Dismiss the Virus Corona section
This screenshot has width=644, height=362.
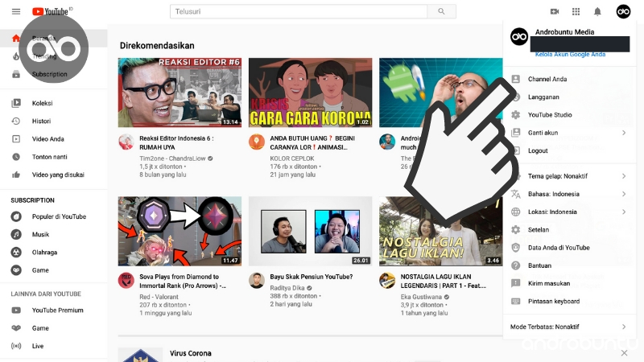[624, 353]
